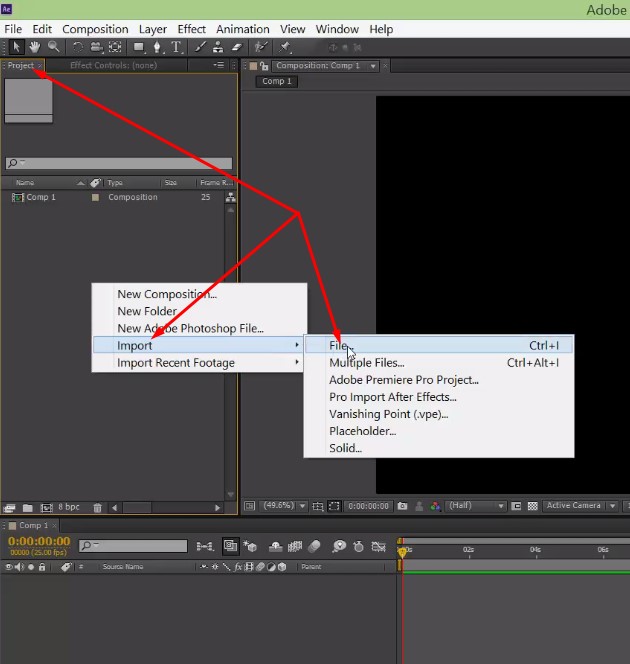Viewport: 630px width, 664px height.
Task: Click Draft 3D cube icon in timeline
Action: pyautogui.click(x=250, y=547)
